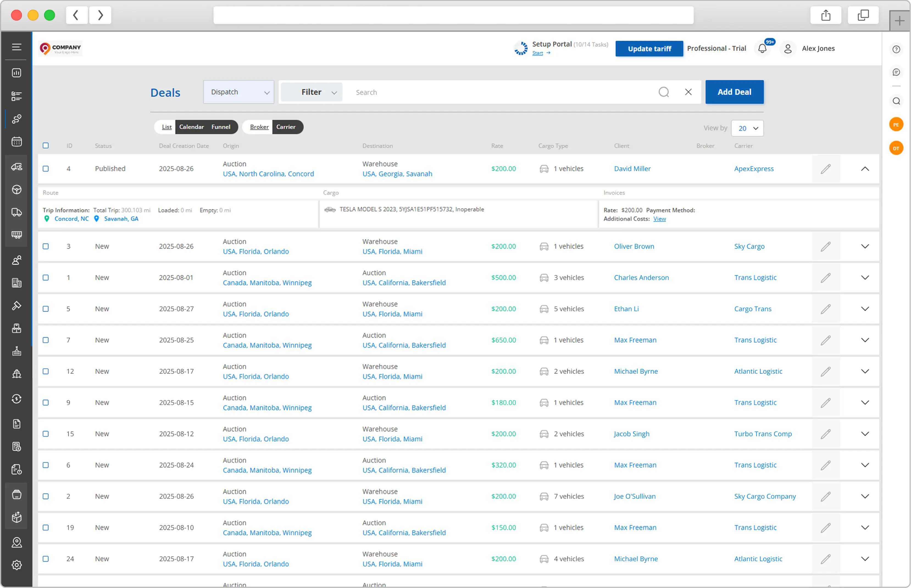Click the search magnifier in search bar
911x588 pixels.
tap(664, 92)
